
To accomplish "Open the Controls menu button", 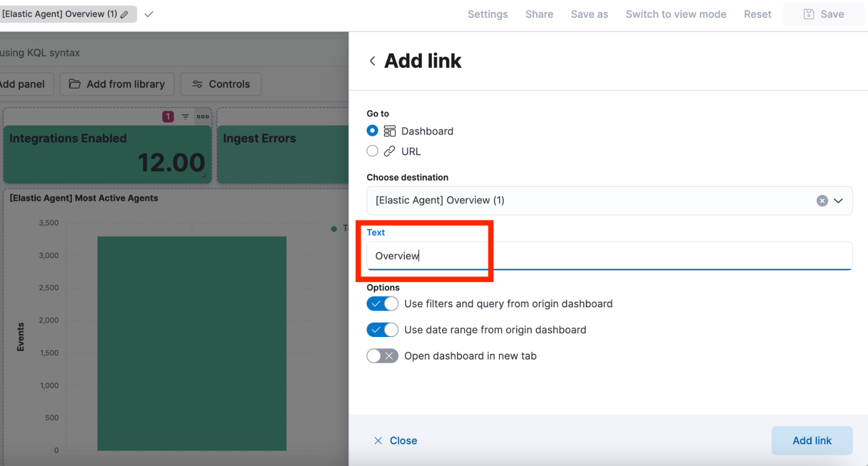I will point(221,84).
